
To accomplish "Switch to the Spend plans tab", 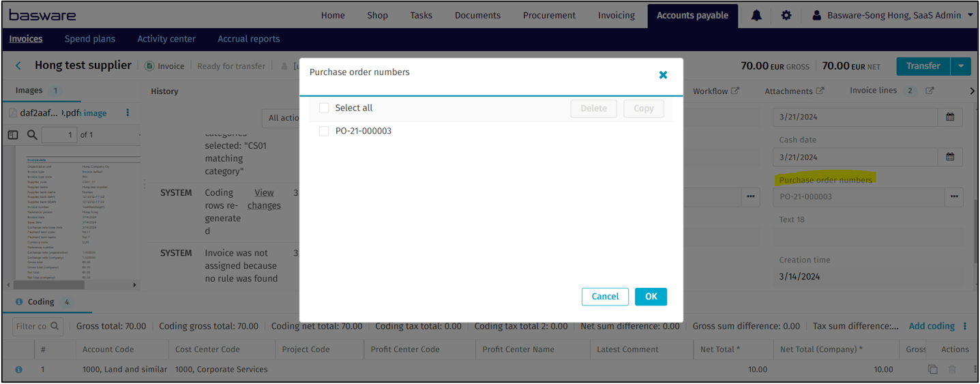I will (x=89, y=39).
